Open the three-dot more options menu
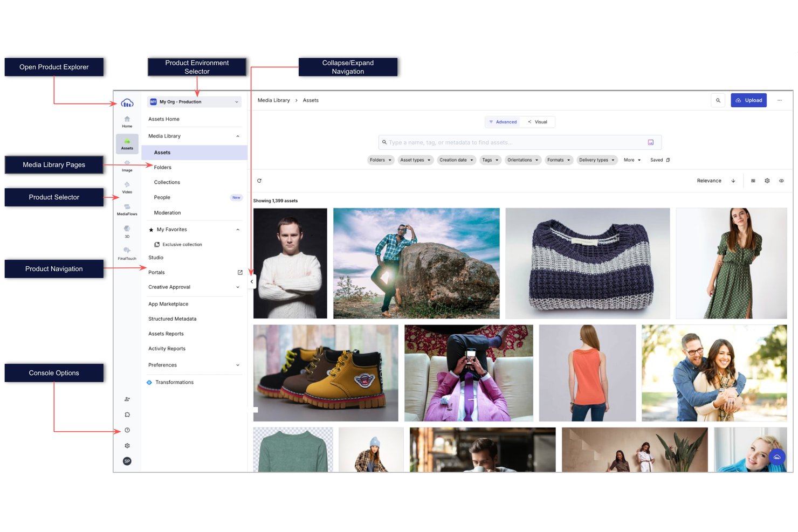The width and height of the screenshot is (798, 532). tap(780, 100)
